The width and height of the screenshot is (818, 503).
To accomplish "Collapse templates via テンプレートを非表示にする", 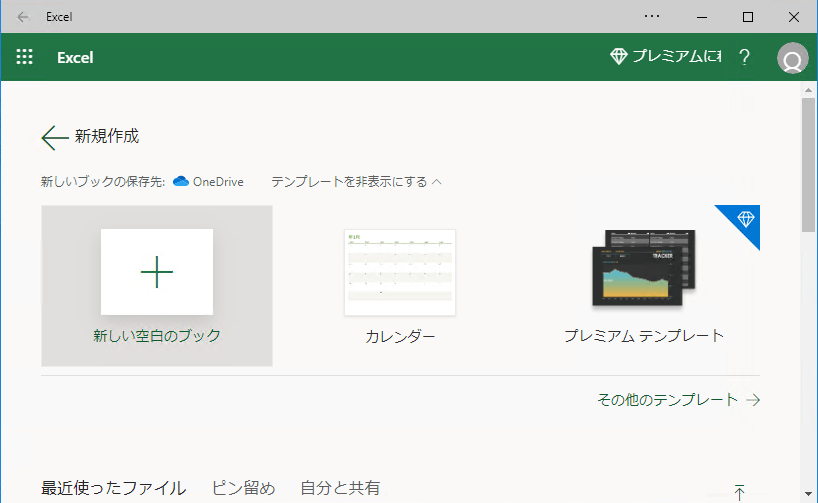I will 356,182.
